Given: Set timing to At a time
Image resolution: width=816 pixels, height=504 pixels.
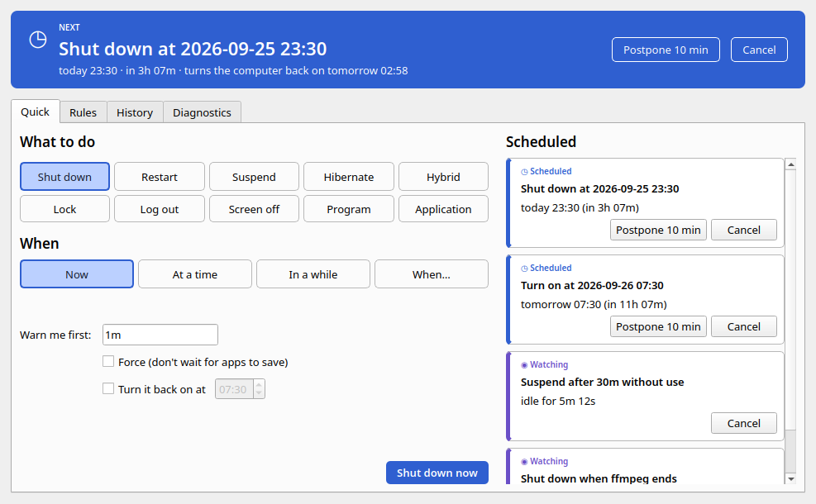Looking at the screenshot, I should pos(194,274).
